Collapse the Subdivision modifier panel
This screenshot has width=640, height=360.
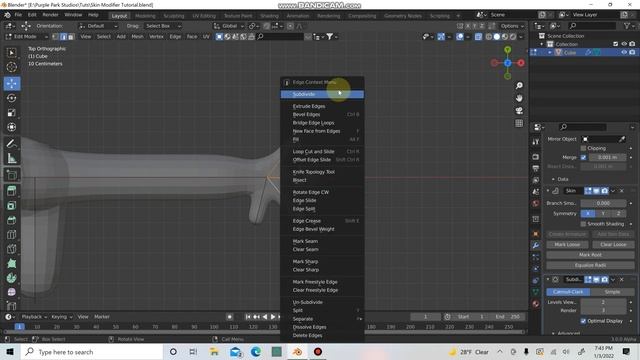[548, 280]
